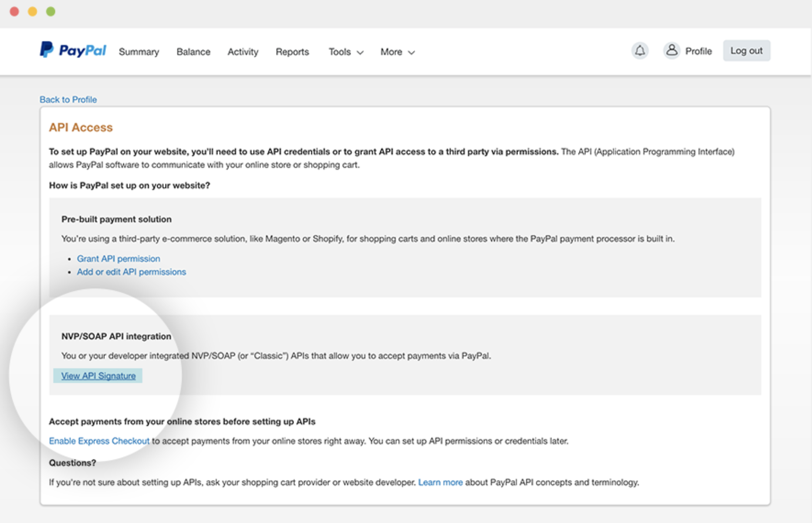Click Add or edit API permissions
Image resolution: width=812 pixels, height=523 pixels.
pos(132,272)
